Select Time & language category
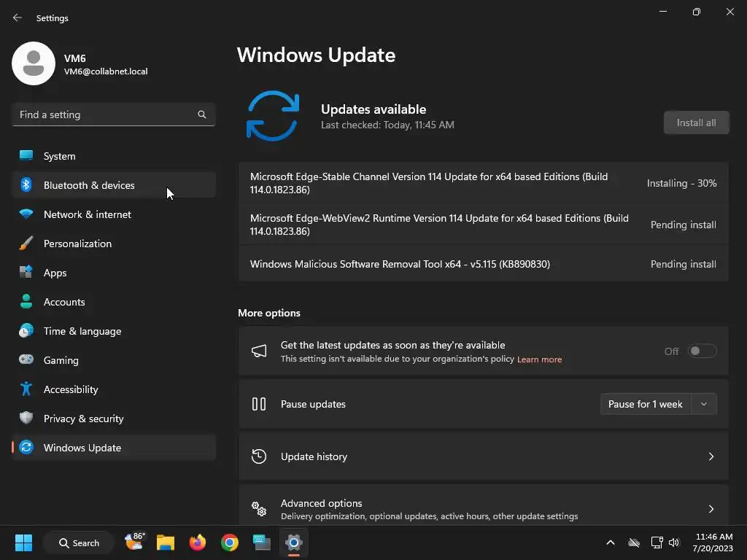The image size is (747, 560). 114,330
